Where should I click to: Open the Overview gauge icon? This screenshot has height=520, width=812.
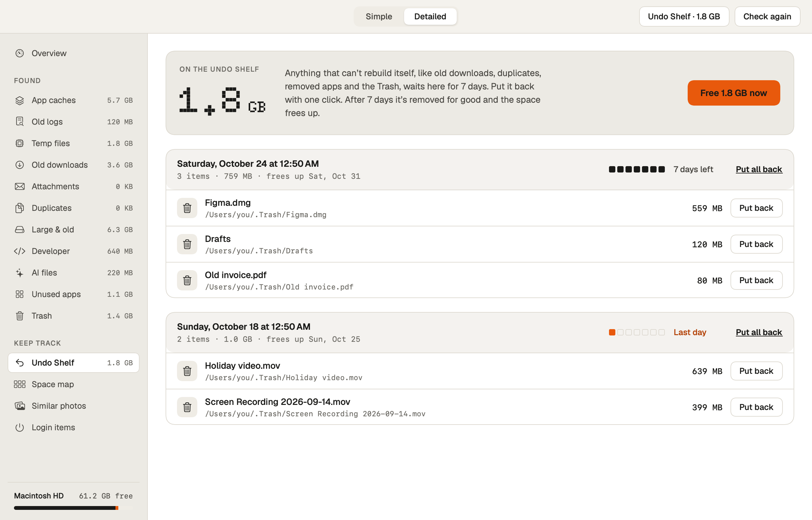[x=20, y=53]
